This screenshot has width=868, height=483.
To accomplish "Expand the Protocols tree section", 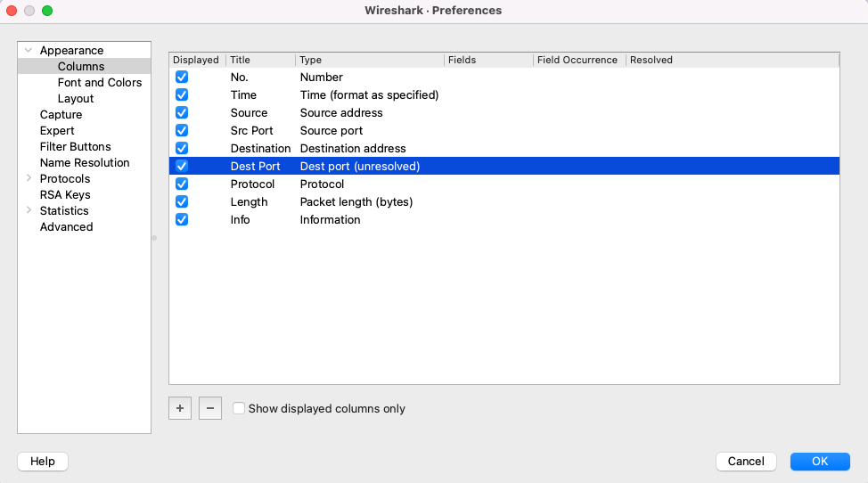I will pos(29,178).
